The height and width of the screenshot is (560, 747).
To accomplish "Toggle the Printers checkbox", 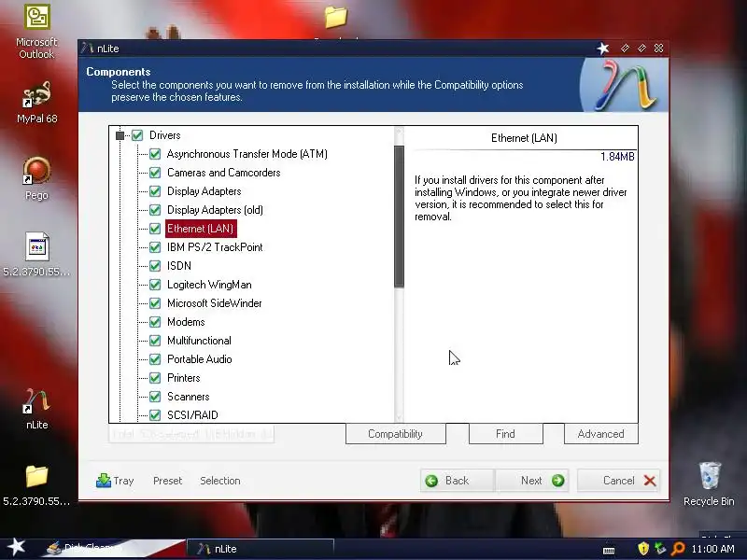I will 155,378.
